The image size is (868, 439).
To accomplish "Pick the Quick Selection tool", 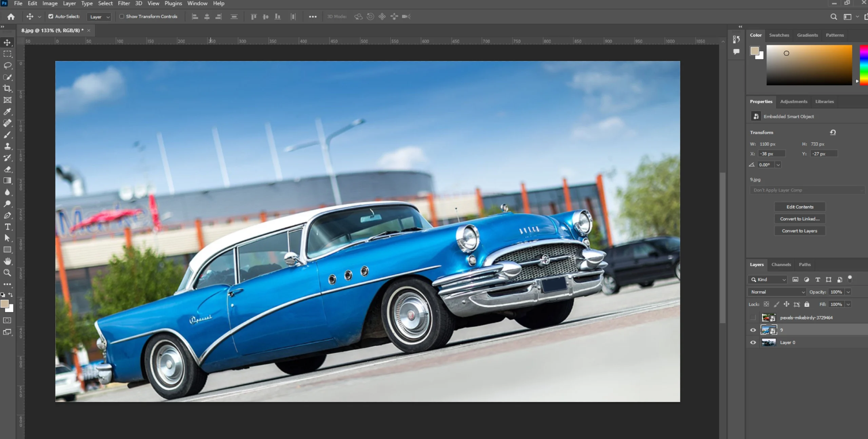I will (7, 77).
